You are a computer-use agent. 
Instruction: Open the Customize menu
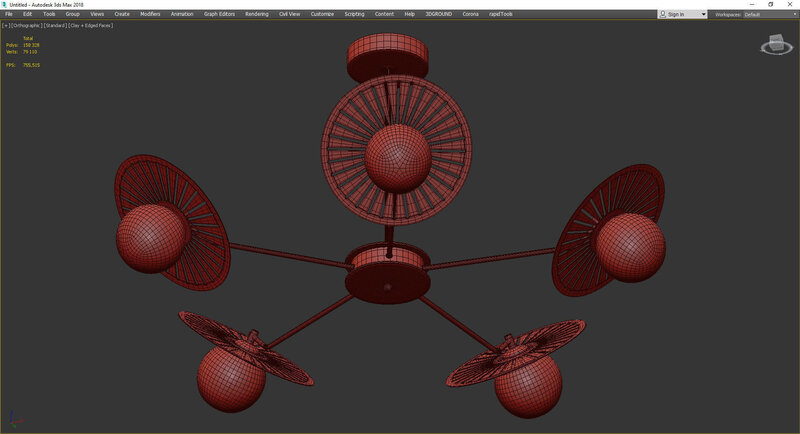click(322, 15)
